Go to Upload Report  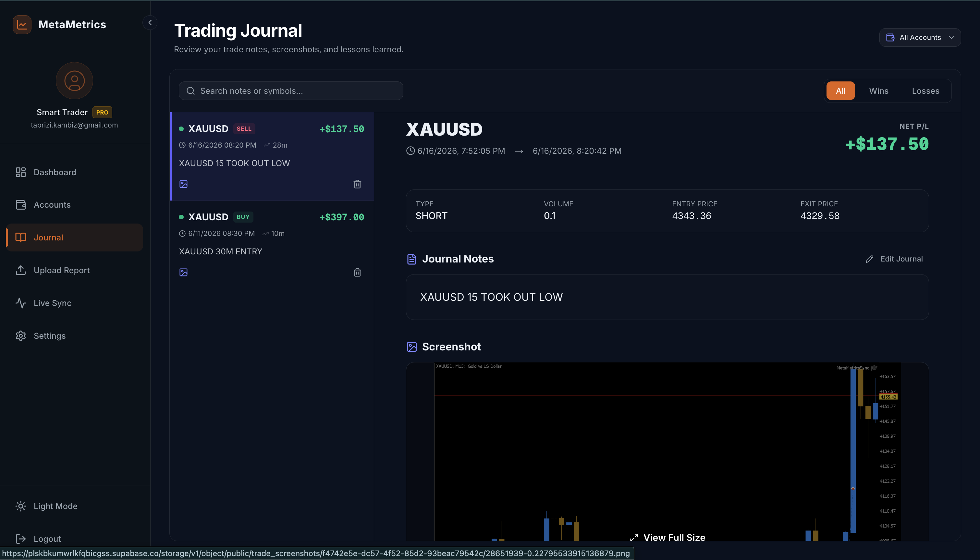pos(75,270)
